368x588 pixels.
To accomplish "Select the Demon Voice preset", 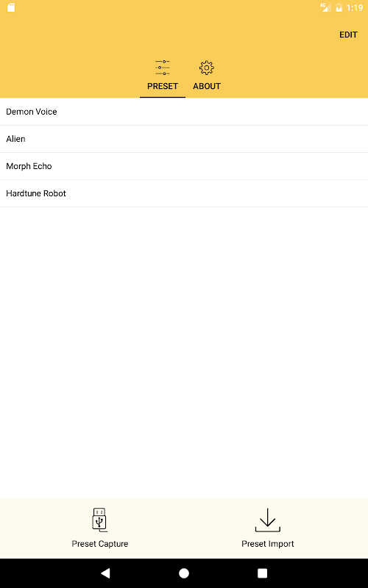I will [184, 112].
